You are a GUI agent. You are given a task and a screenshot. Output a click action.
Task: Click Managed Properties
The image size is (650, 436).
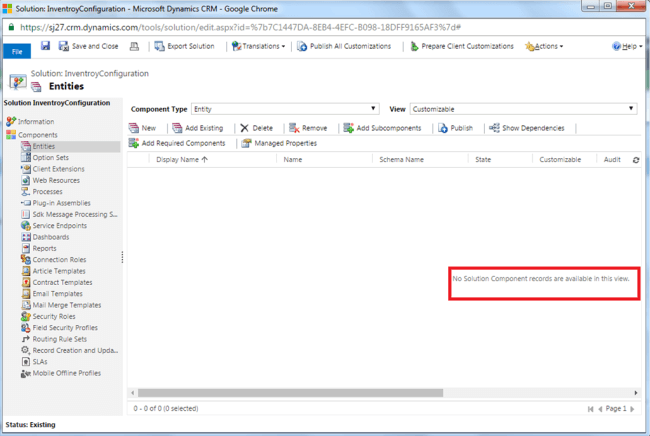click(x=279, y=143)
